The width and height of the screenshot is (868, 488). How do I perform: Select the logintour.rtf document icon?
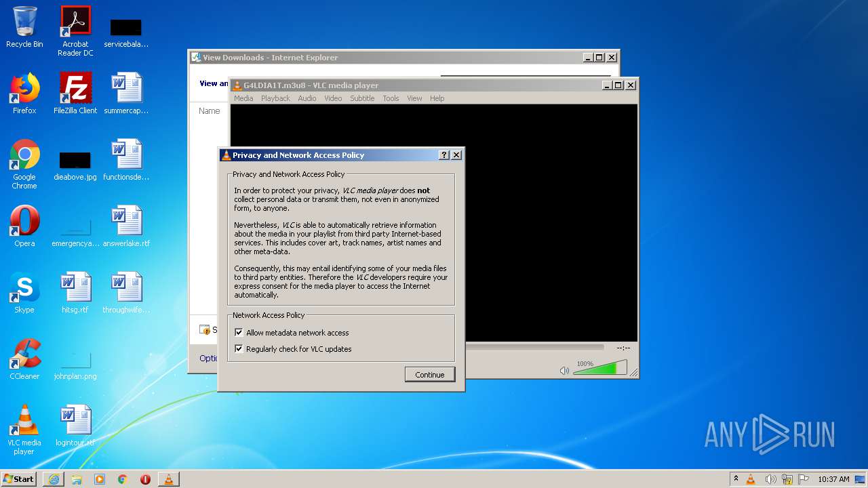tap(75, 426)
